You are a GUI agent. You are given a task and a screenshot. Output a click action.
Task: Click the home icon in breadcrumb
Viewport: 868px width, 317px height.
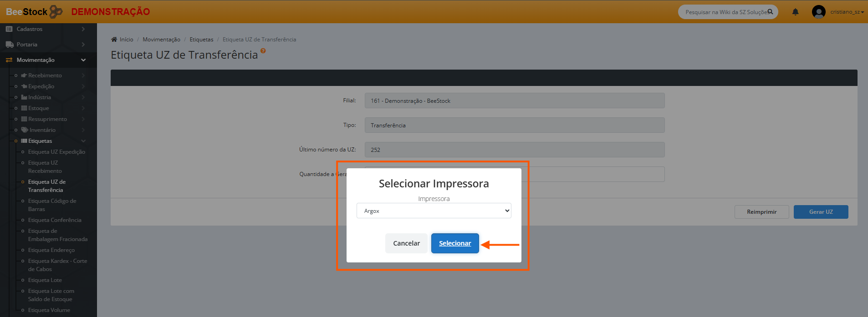coord(114,40)
